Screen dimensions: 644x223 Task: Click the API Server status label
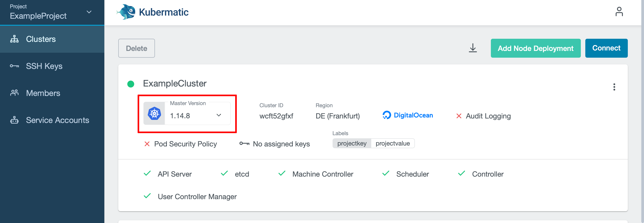point(175,174)
